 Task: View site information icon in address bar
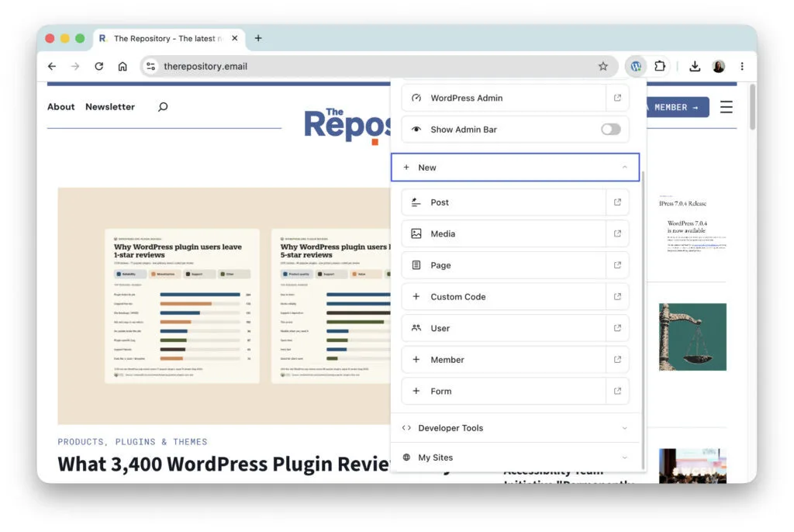click(x=150, y=67)
